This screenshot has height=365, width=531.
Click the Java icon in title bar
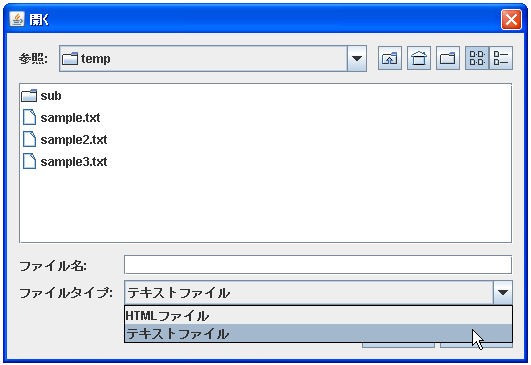17,20
